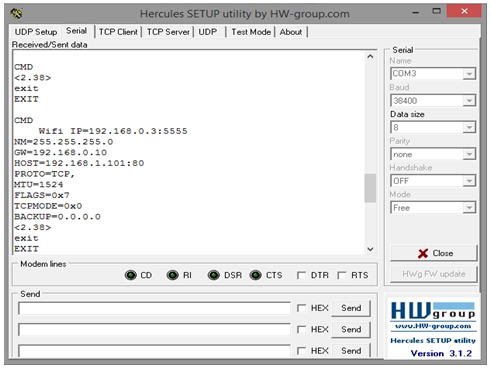The image size is (491, 368).
Task: Toggle HEX for the third send field
Action: point(301,351)
